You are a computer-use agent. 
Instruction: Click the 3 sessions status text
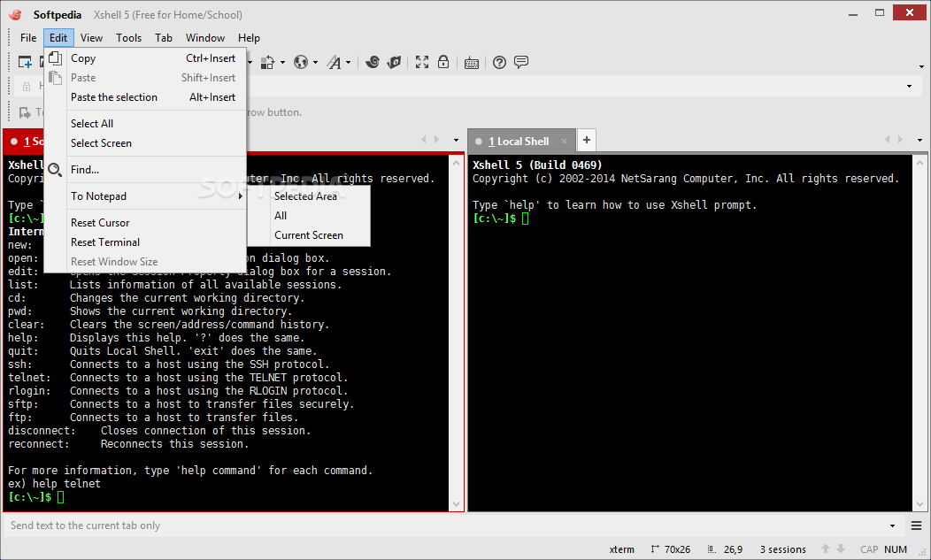point(782,549)
